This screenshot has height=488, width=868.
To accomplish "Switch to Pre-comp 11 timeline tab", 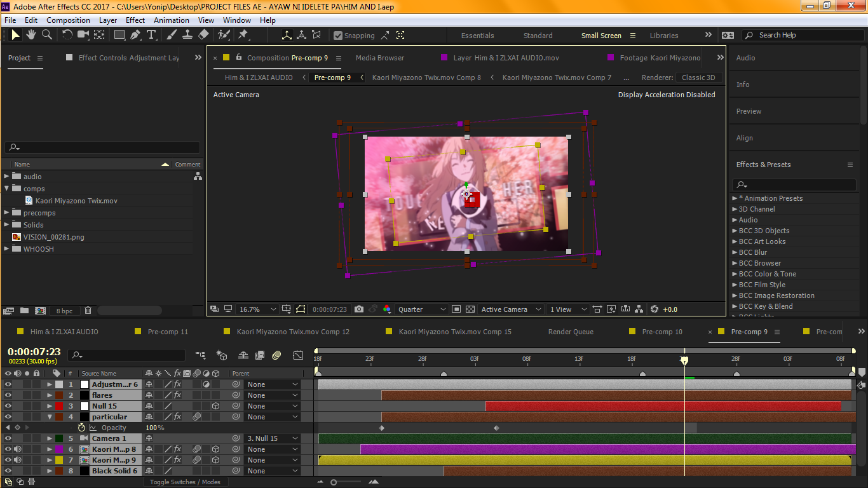I will coord(168,332).
